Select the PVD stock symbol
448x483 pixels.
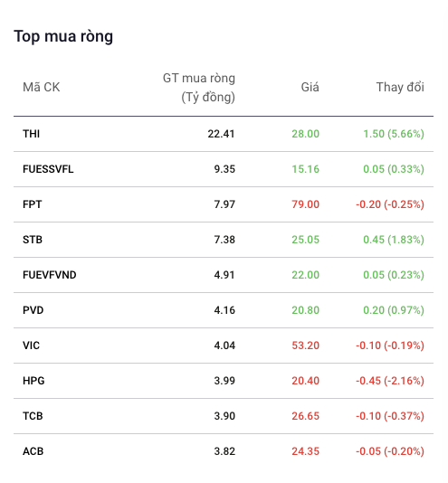[x=33, y=310]
